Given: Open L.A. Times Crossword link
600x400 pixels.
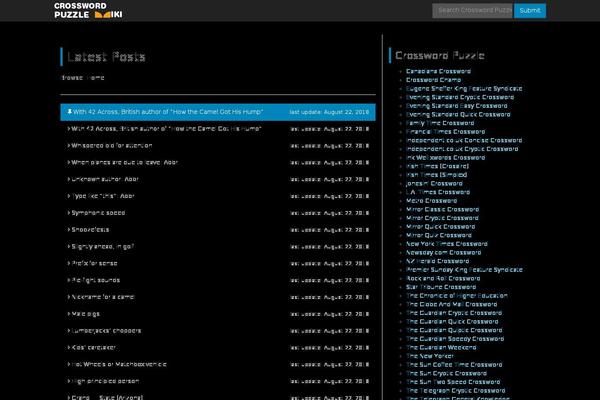Looking at the screenshot, I should pos(438,192).
